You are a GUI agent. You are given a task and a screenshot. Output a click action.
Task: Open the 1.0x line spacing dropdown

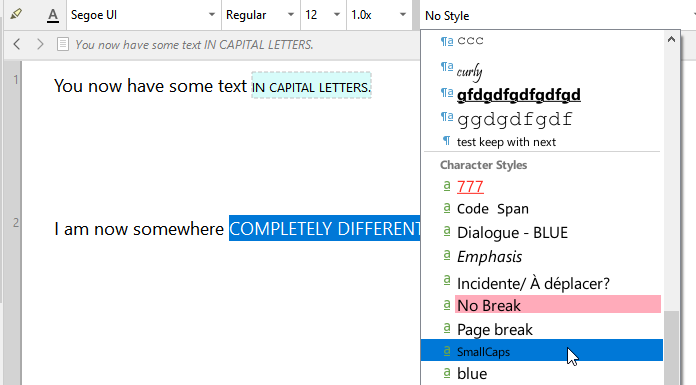[379, 15]
